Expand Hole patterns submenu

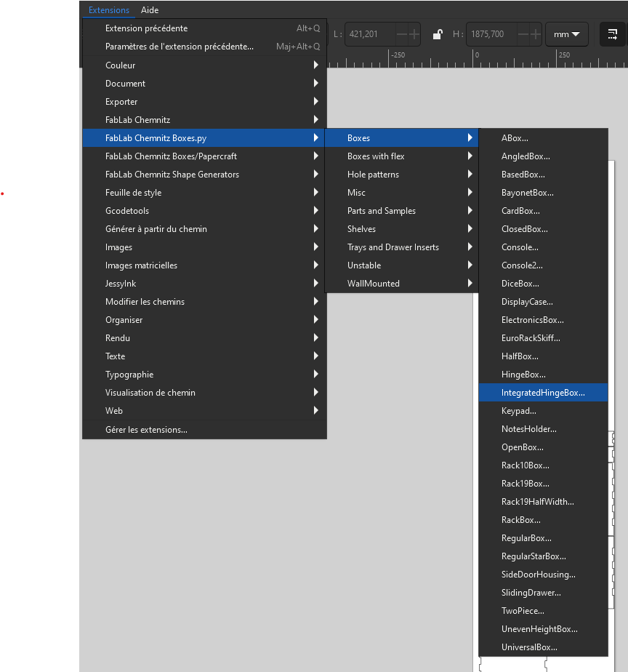click(x=401, y=175)
